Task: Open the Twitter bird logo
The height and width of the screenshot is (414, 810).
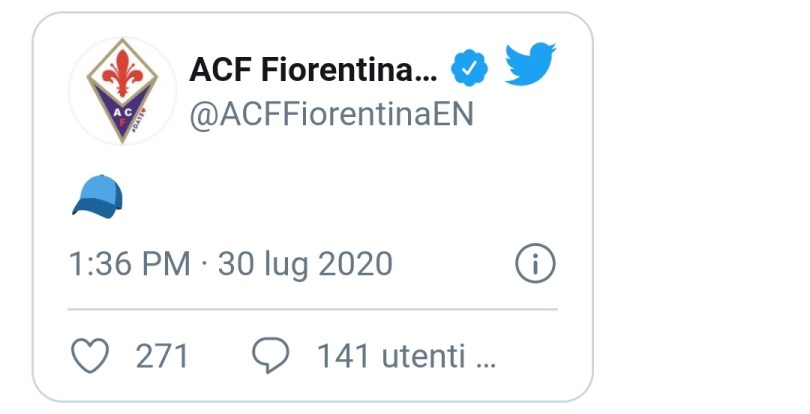Action: (x=530, y=65)
